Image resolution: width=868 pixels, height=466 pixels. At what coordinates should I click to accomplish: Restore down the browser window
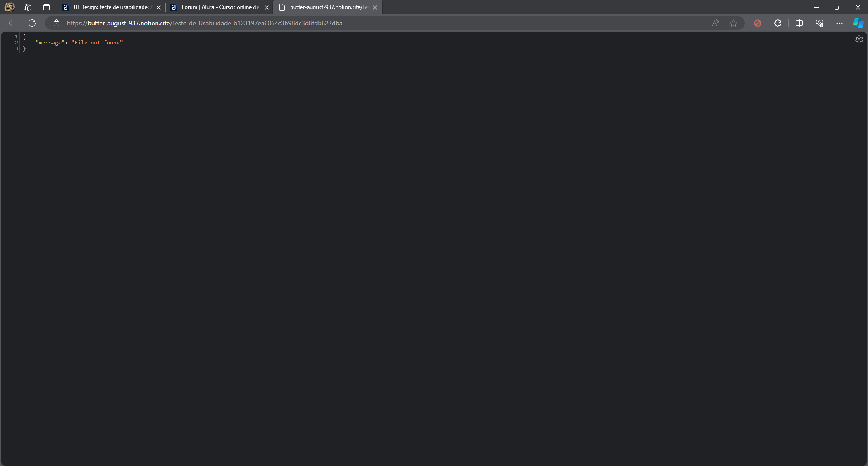[x=837, y=7]
